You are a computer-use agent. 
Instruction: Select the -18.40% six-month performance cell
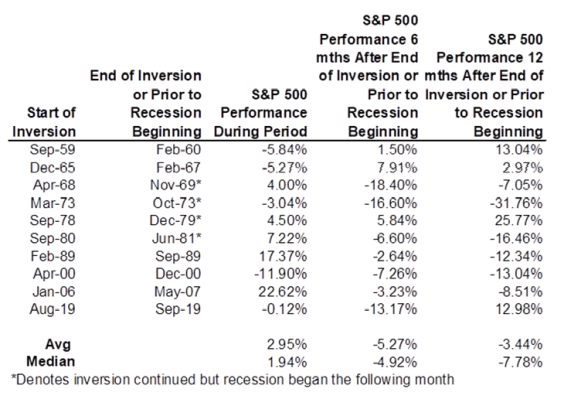point(391,185)
